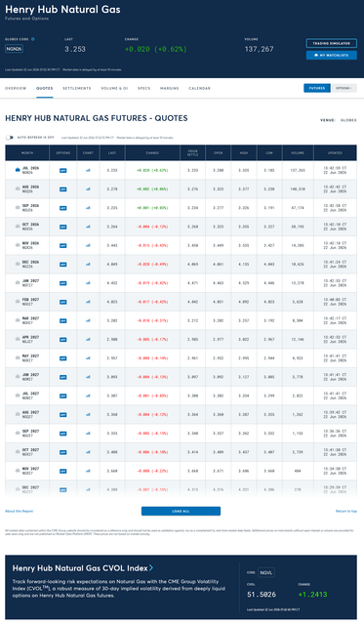
Task: Add SEP 2026 contract via watchlist icon
Action: (18, 207)
